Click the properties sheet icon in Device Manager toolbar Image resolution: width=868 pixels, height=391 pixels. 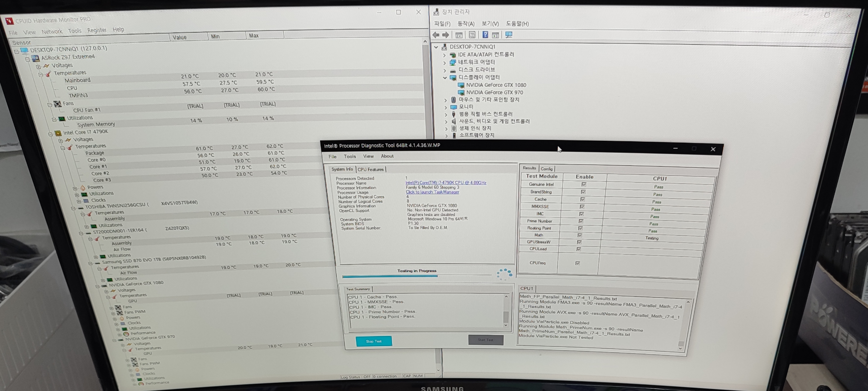pyautogui.click(x=472, y=35)
